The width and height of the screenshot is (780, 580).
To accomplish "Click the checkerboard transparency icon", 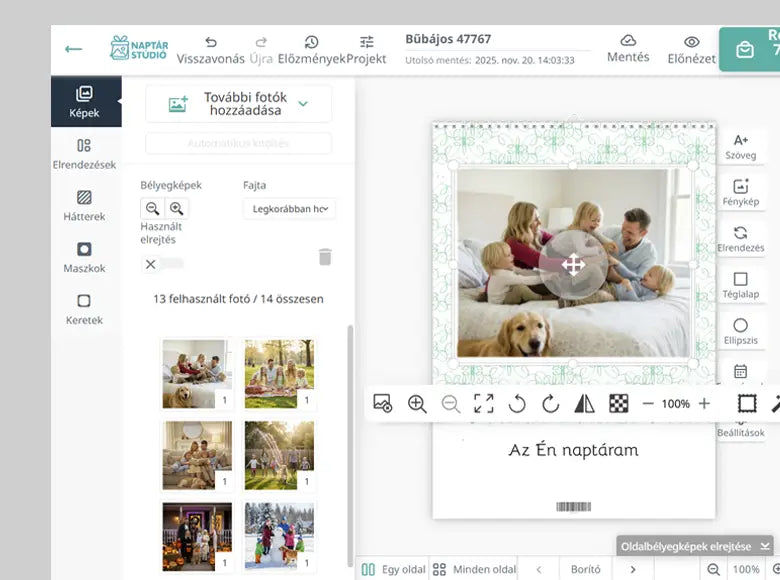I will pyautogui.click(x=618, y=404).
